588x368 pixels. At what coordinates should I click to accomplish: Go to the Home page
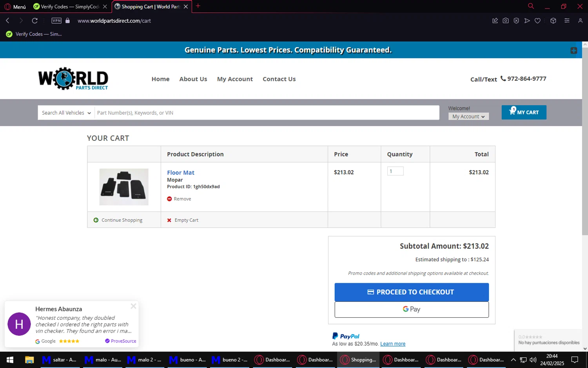160,79
